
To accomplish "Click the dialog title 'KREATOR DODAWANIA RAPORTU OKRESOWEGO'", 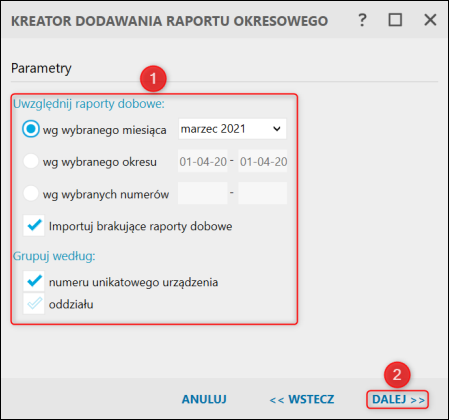I will (x=169, y=21).
